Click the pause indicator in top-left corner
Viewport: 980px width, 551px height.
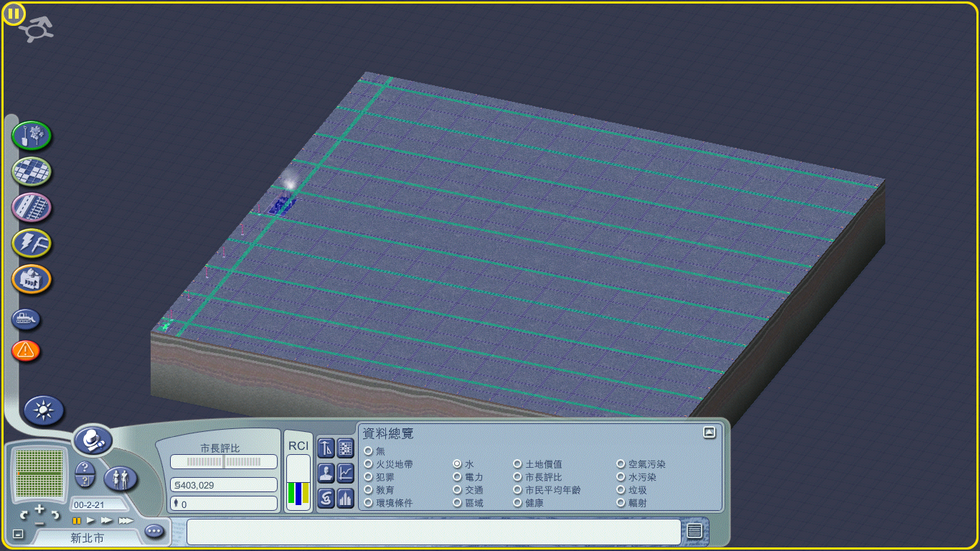(x=14, y=13)
